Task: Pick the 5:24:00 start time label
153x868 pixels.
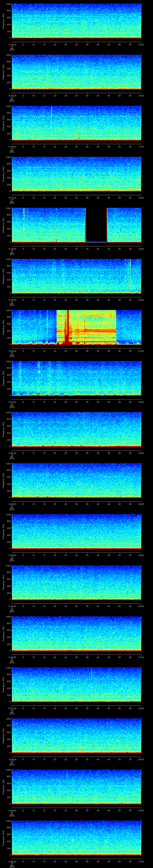Action: point(12,555)
